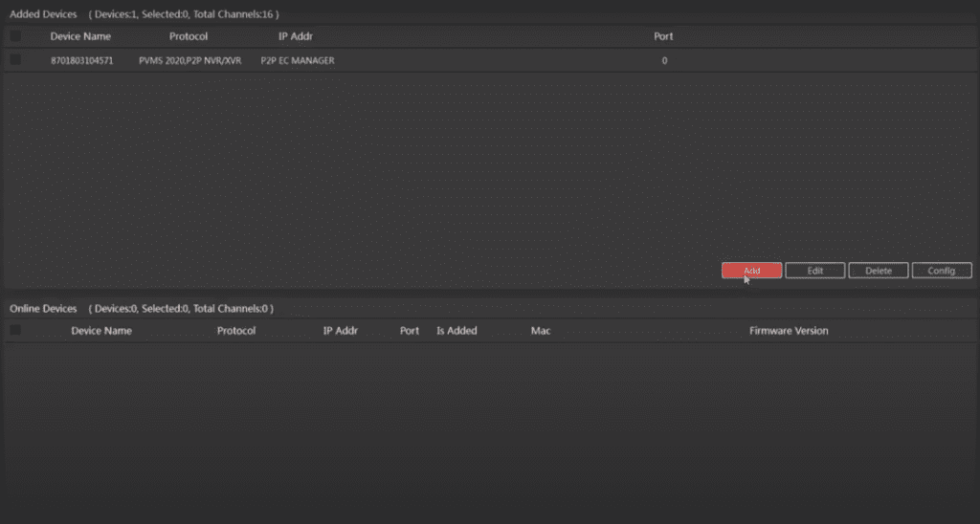Click Protocol header in Online Devices table
This screenshot has height=524, width=980.
pos(236,331)
